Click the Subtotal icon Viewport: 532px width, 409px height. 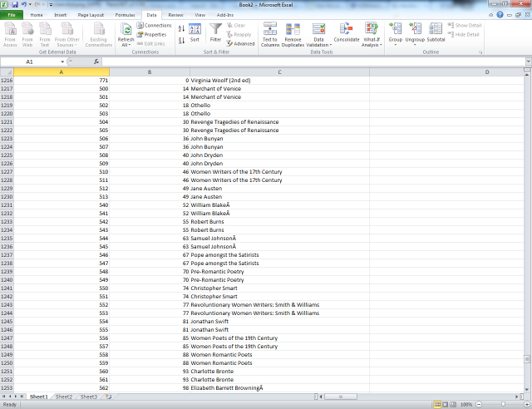pyautogui.click(x=436, y=33)
